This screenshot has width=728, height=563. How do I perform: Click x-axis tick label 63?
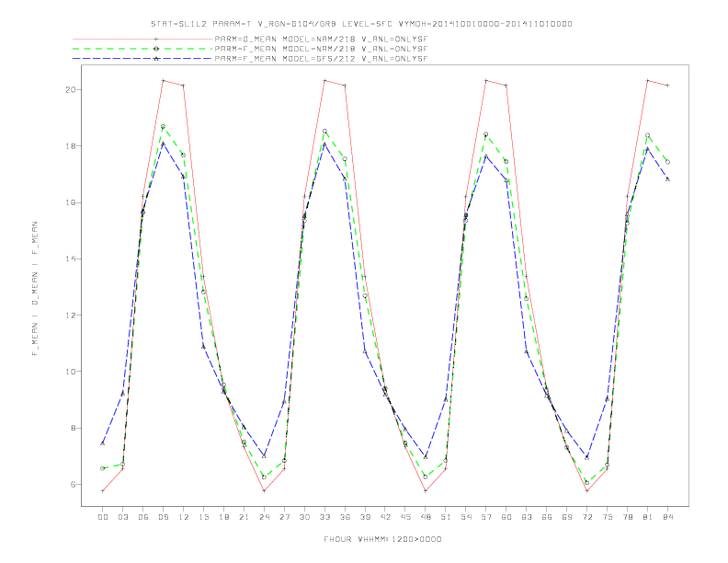(x=527, y=517)
